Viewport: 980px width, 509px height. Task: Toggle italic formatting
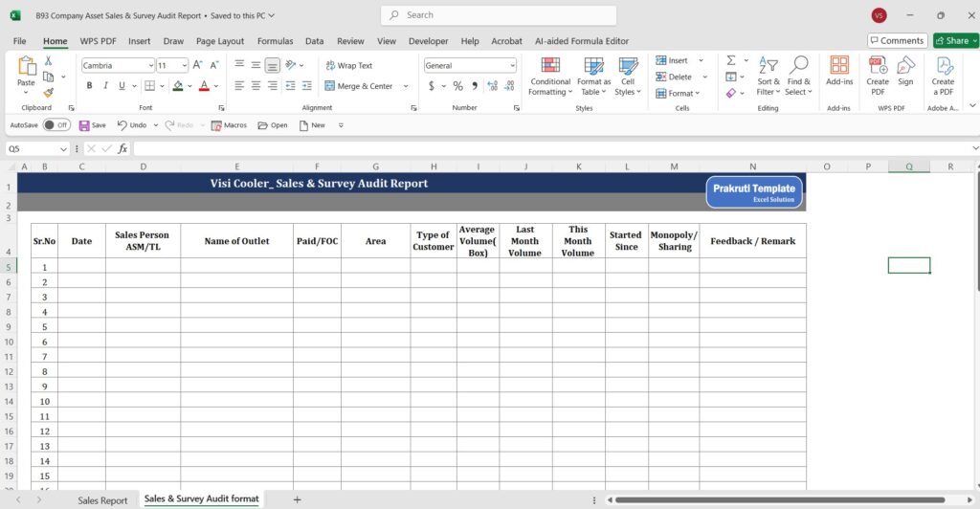coord(106,86)
